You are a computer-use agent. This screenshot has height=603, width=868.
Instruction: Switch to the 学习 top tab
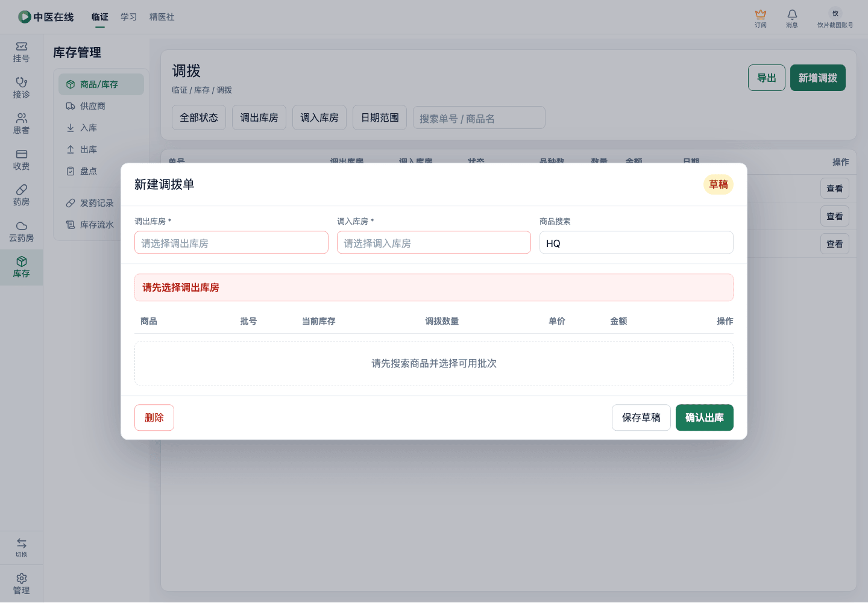pos(129,17)
